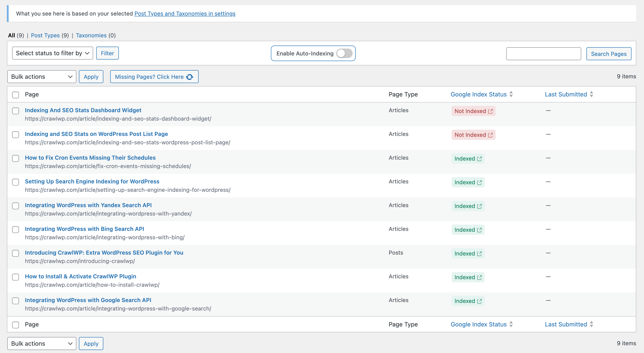644x353 pixels.
Task: Open external link icon on first Not Indexed badge
Action: click(x=490, y=111)
